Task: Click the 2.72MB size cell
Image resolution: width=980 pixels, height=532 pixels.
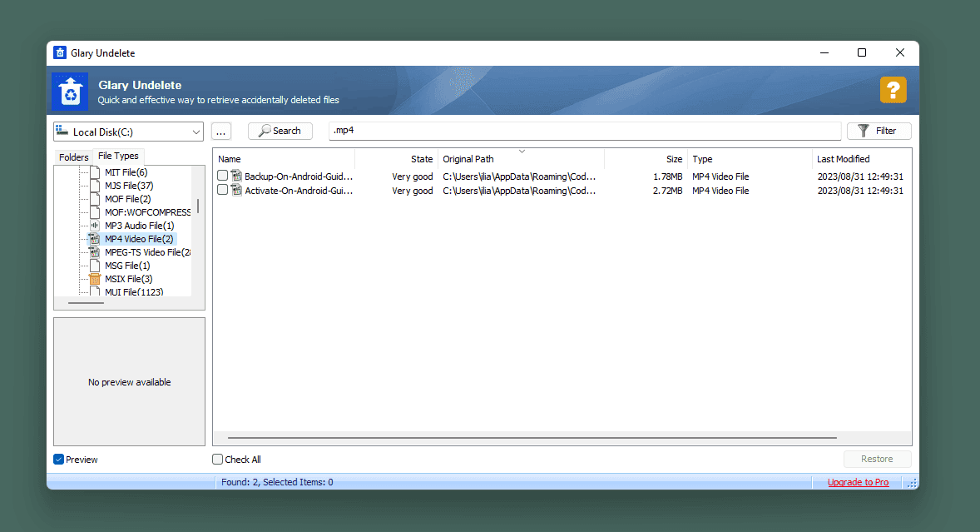Action: click(x=667, y=191)
